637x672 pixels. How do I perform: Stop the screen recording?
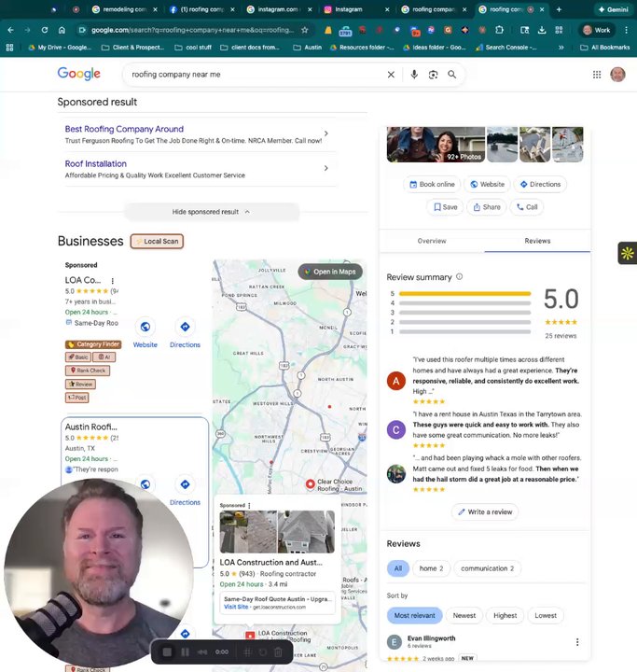pyautogui.click(x=168, y=651)
